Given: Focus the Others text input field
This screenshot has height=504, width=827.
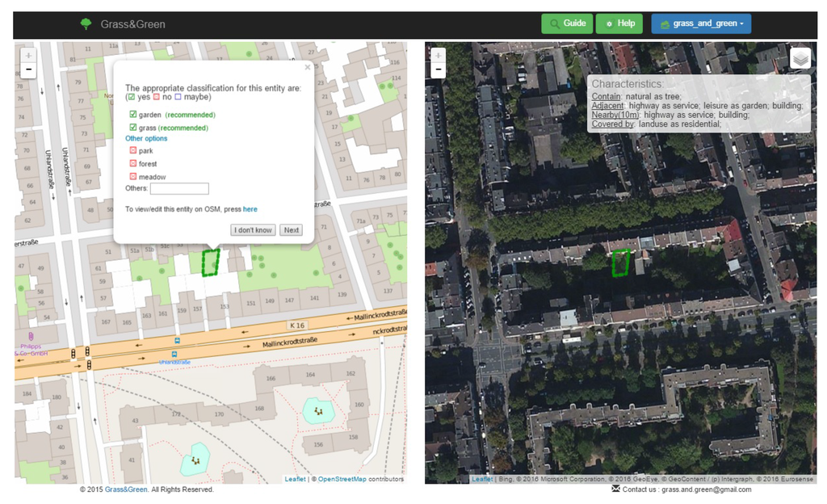Looking at the screenshot, I should 179,189.
